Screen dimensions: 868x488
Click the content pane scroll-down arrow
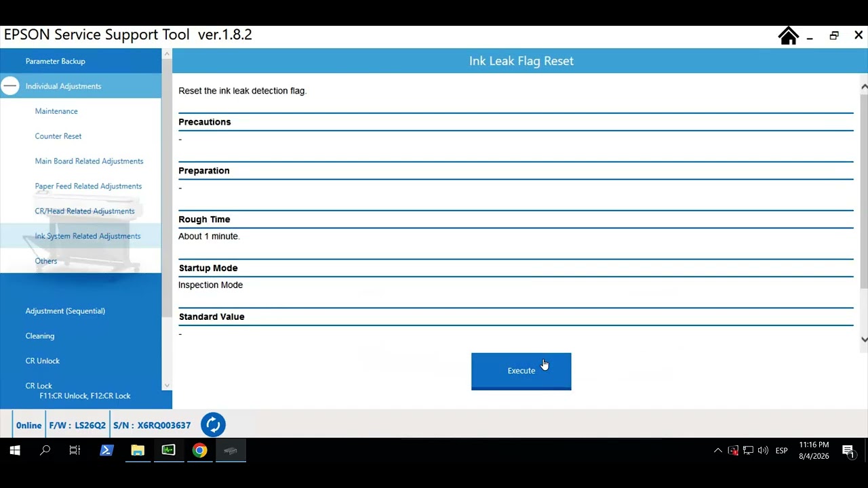[864, 340]
